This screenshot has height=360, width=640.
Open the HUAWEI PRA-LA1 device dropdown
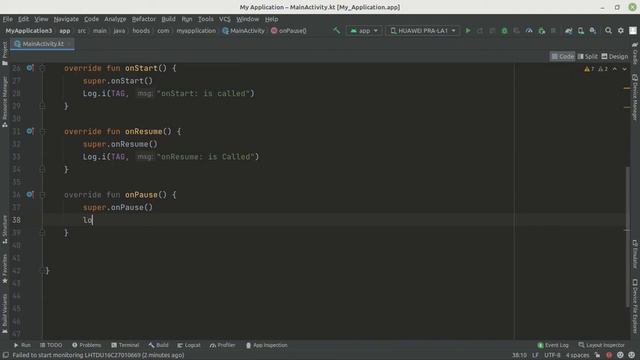point(423,31)
